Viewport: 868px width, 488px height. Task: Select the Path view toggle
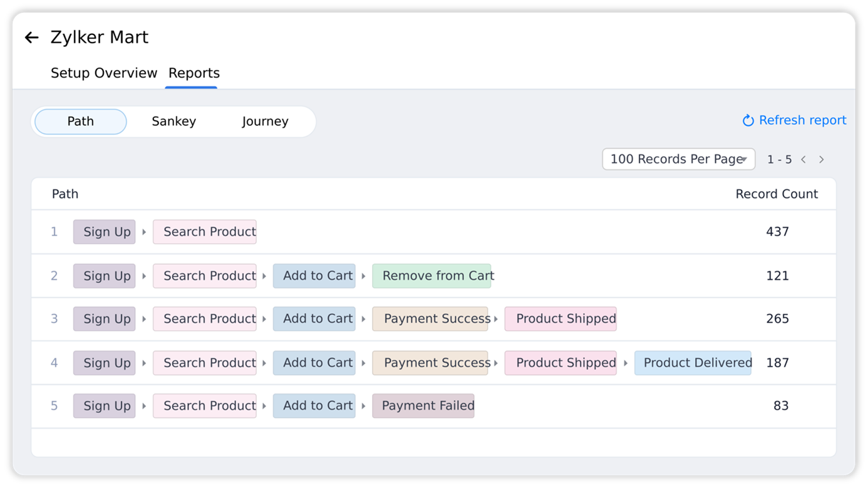tap(81, 122)
